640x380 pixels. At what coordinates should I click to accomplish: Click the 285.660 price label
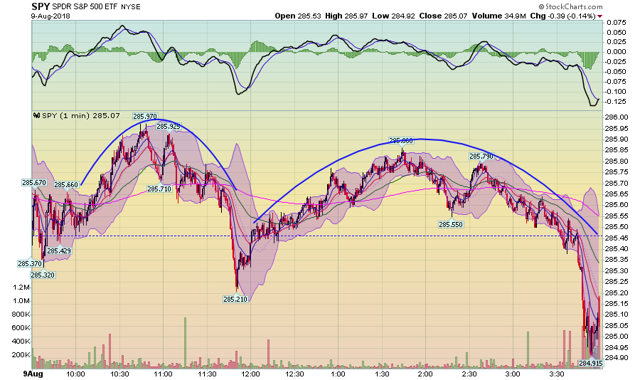tap(66, 185)
